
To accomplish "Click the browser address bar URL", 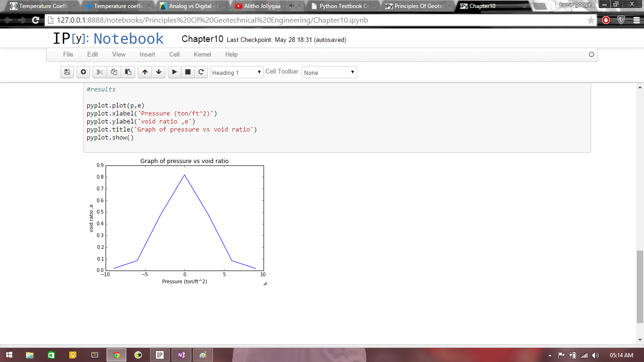I will 212,20.
